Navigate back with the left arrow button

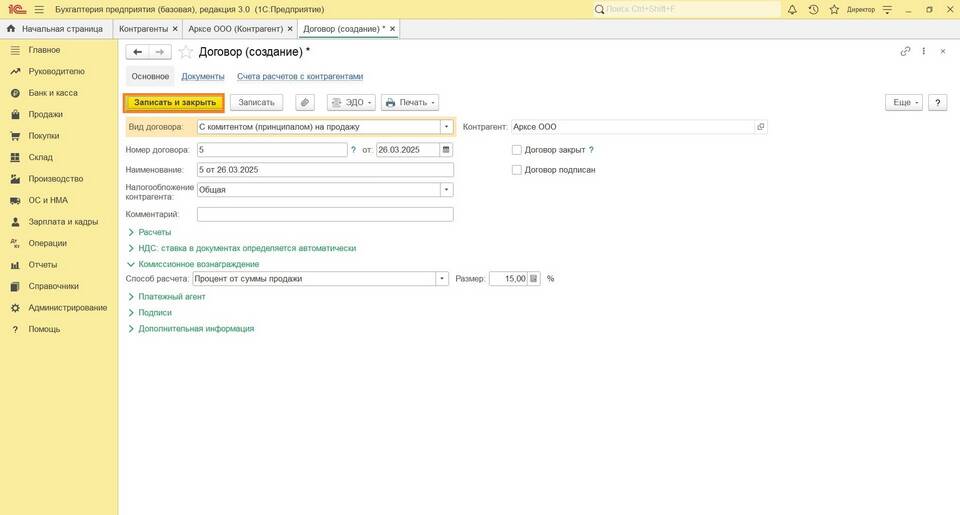click(x=138, y=51)
